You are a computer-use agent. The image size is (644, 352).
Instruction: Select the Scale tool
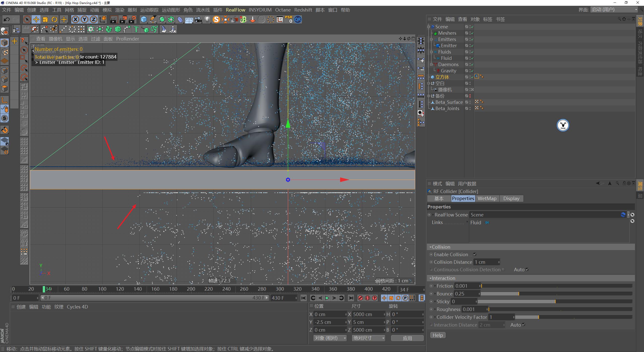(x=45, y=19)
